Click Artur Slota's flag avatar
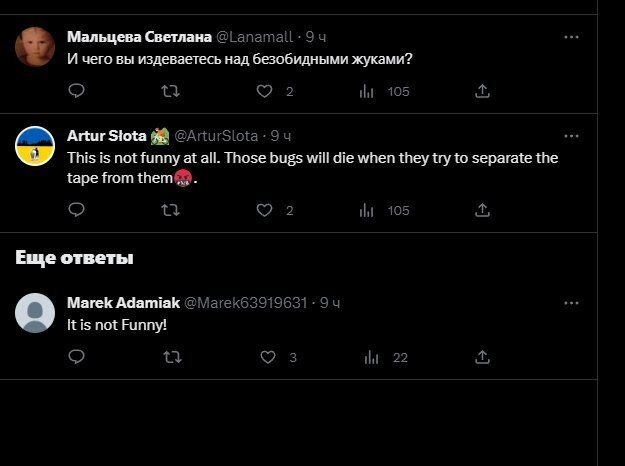Viewport: 625px width, 466px height. [35, 148]
